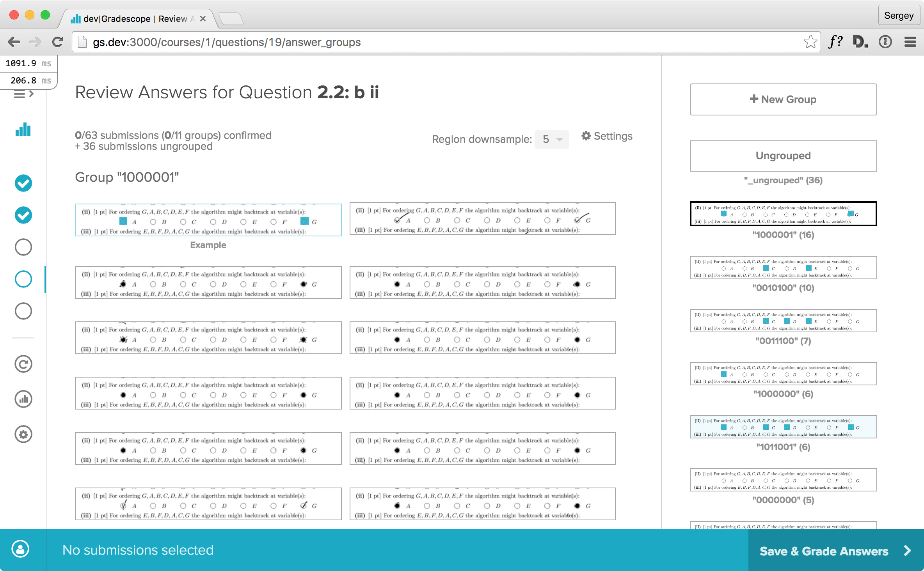Select the current highlighted step circle
This screenshot has width=924, height=571.
pos(23,279)
